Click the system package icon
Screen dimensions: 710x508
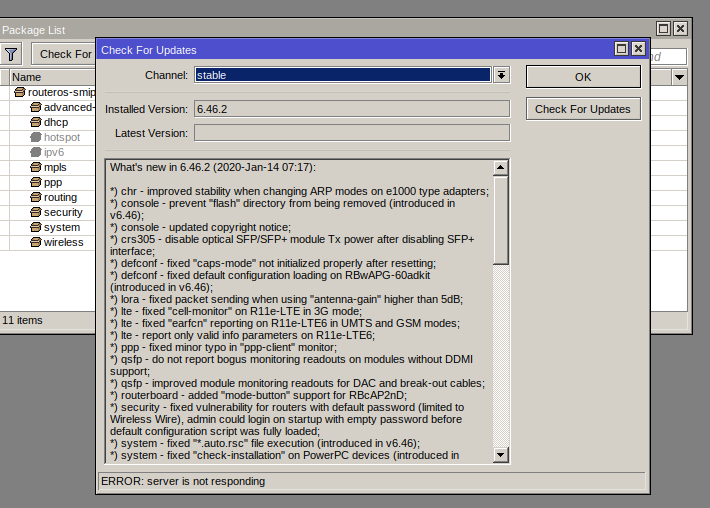(x=36, y=227)
